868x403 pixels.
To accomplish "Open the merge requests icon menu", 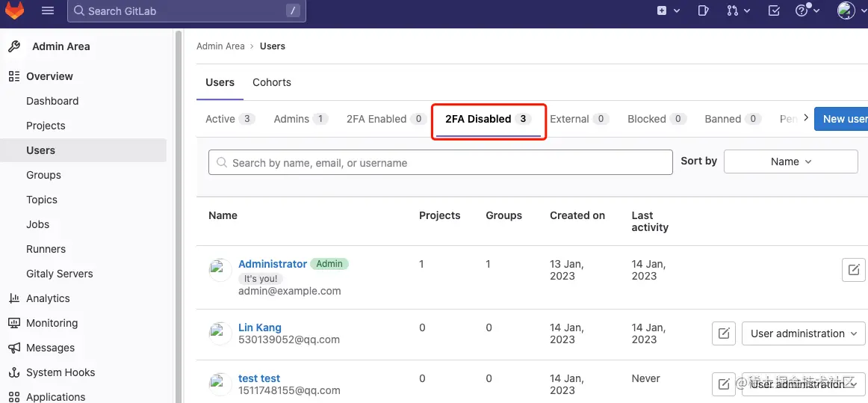I will click(737, 10).
